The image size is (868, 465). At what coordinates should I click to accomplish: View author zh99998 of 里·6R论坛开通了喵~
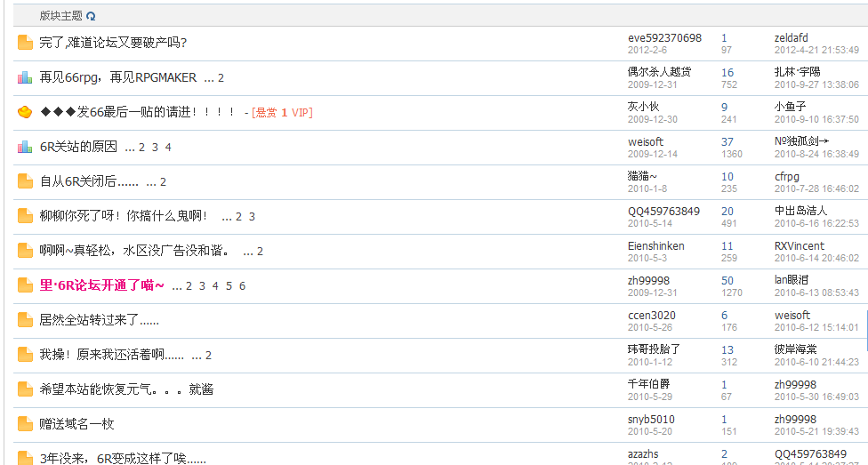649,281
